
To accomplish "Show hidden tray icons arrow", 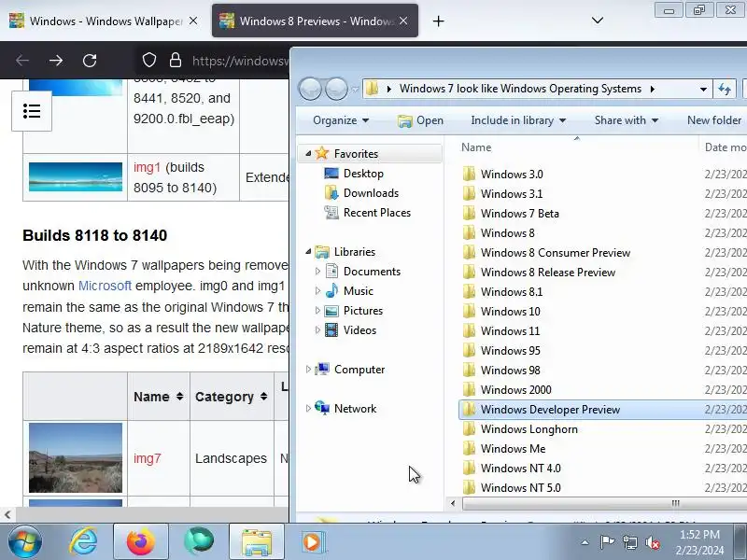I will pos(585,542).
